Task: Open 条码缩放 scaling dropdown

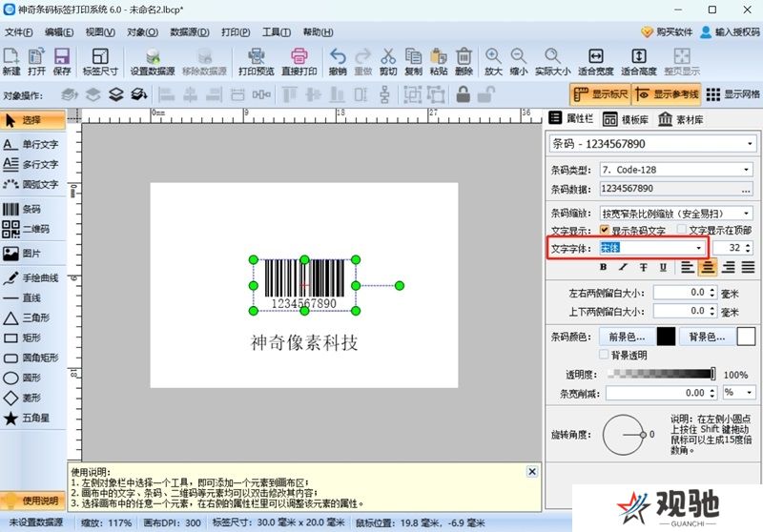Action: [x=746, y=214]
